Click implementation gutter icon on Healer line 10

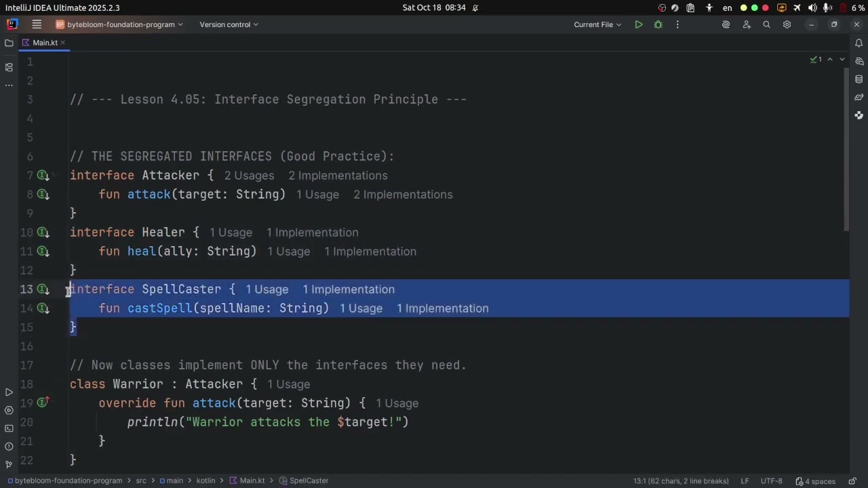43,232
